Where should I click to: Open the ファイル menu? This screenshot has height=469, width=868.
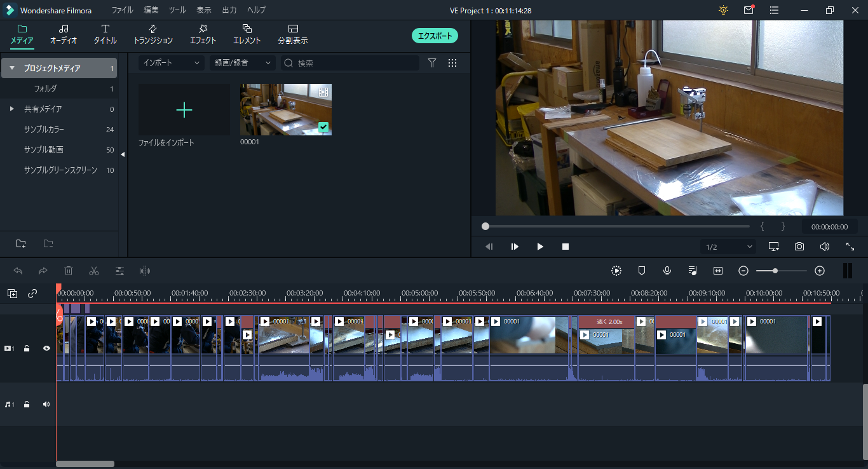pyautogui.click(x=123, y=10)
